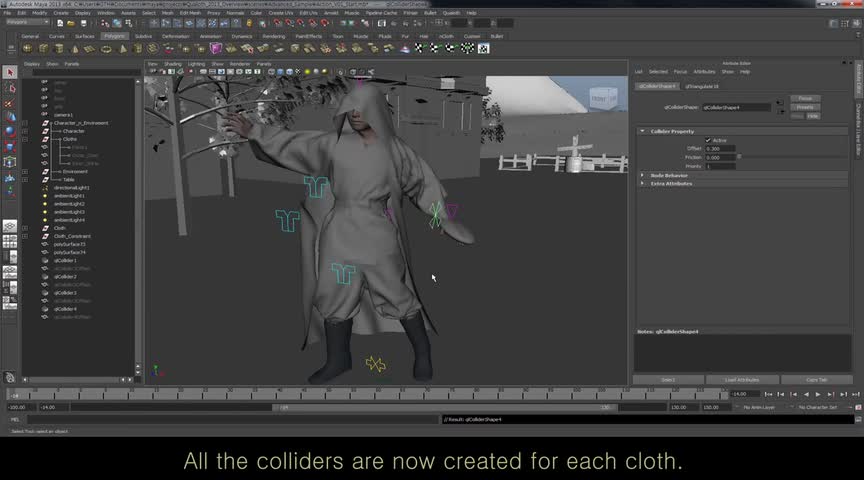Viewport: 864px width, 480px height.
Task: Play the animation forward
Action: (818, 394)
